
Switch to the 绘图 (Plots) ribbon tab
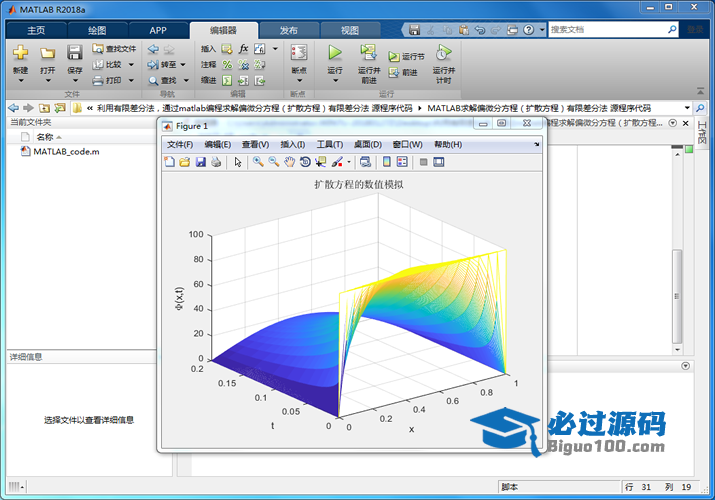97,30
